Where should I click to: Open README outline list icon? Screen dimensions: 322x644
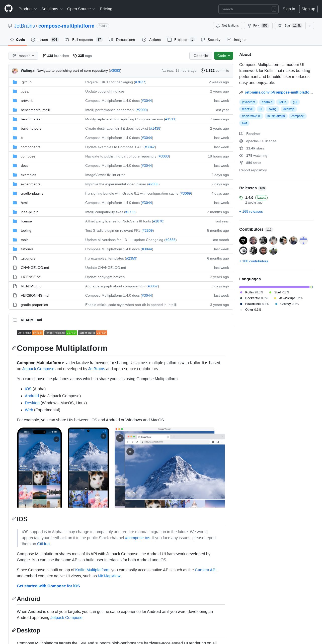tap(15, 320)
